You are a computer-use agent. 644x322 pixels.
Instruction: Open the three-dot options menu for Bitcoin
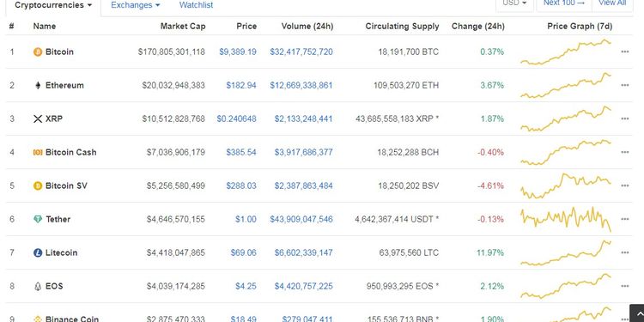click(x=625, y=52)
